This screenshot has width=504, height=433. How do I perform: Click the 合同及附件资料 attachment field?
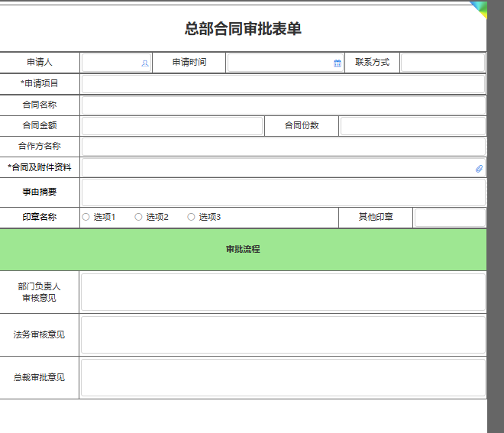pos(283,168)
